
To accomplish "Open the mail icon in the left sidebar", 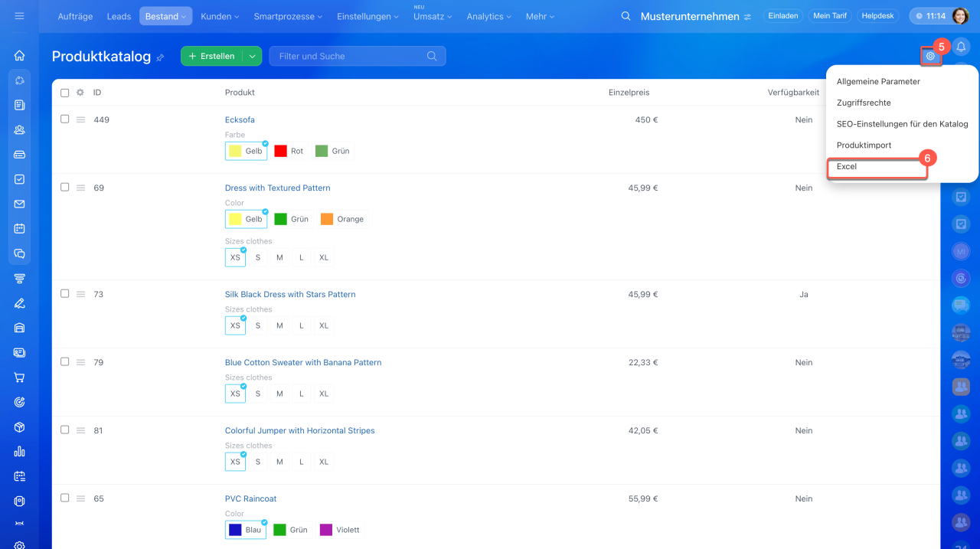I will pyautogui.click(x=20, y=204).
